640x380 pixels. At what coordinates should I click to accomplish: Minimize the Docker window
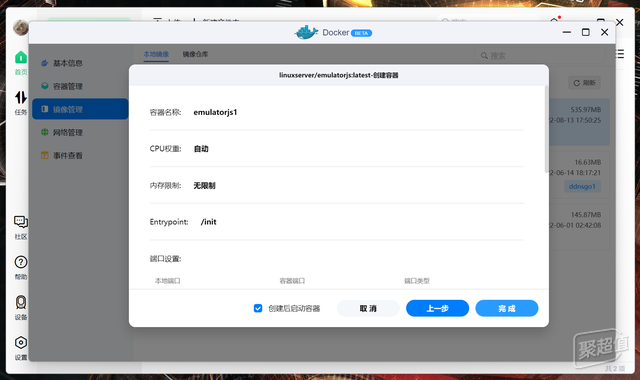[567, 32]
